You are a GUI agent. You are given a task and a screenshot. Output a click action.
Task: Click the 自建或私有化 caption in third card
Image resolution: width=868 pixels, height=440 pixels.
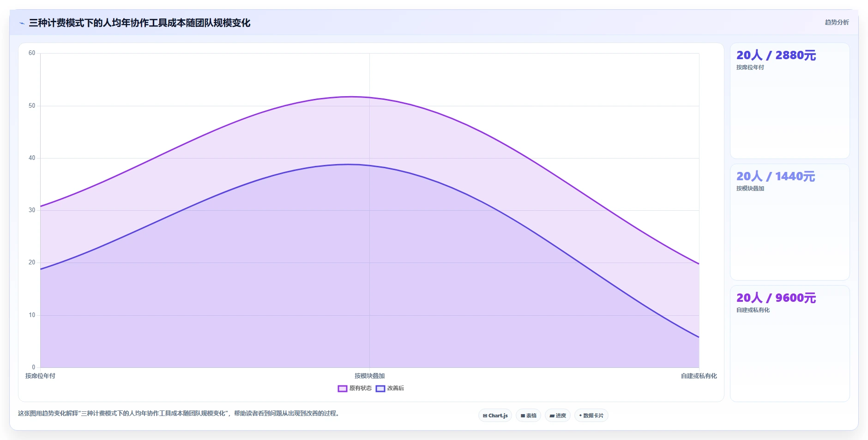[753, 310]
